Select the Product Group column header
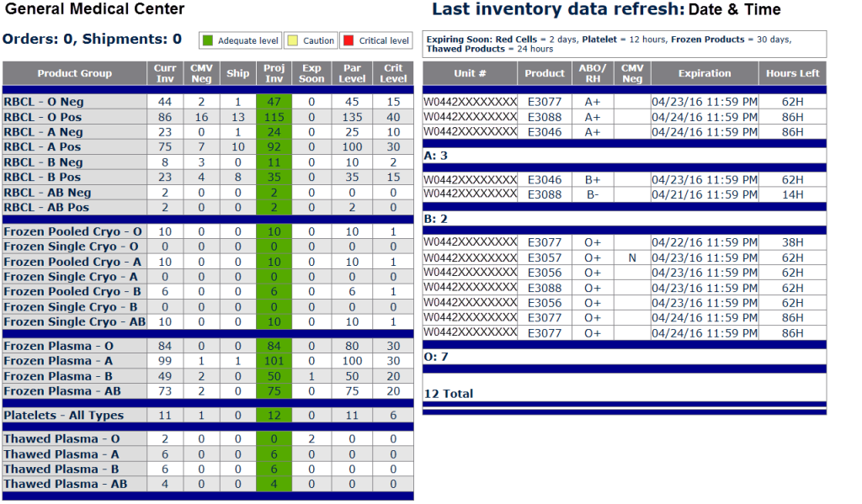The image size is (862, 504). [75, 73]
